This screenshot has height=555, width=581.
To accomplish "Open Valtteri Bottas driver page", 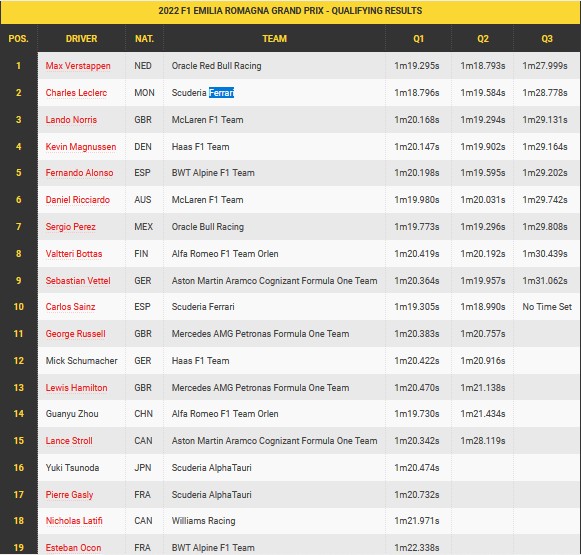I will pyautogui.click(x=74, y=254).
